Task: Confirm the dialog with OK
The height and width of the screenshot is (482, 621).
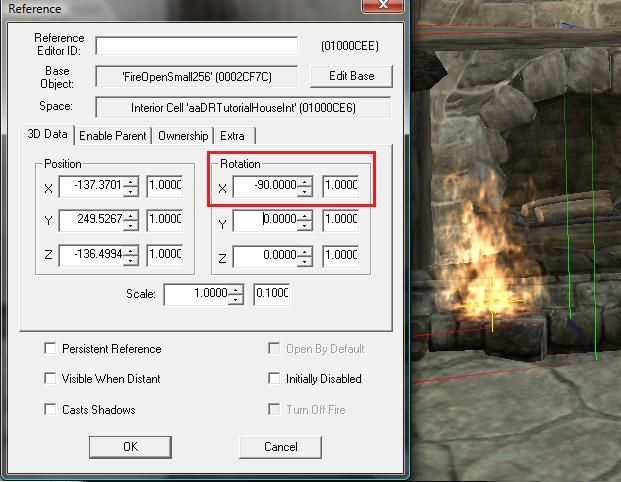Action: [130, 447]
